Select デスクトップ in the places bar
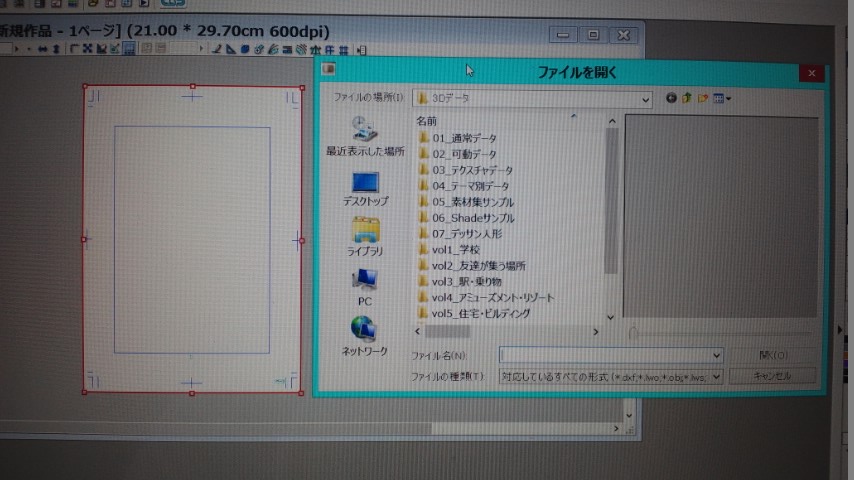 [x=365, y=189]
